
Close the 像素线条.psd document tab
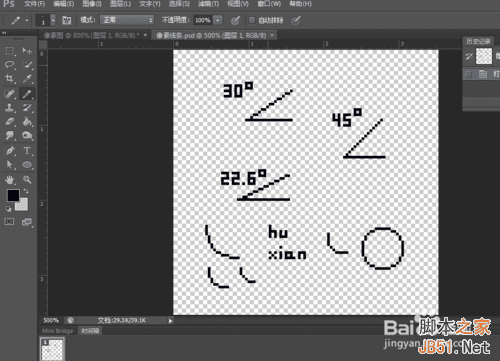(272, 35)
